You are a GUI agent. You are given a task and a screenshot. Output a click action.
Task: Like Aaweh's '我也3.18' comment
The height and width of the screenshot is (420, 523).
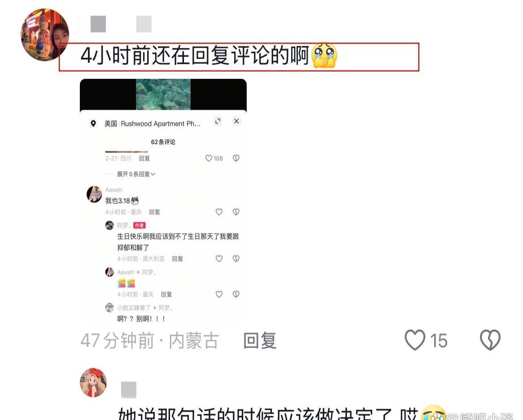coord(219,212)
